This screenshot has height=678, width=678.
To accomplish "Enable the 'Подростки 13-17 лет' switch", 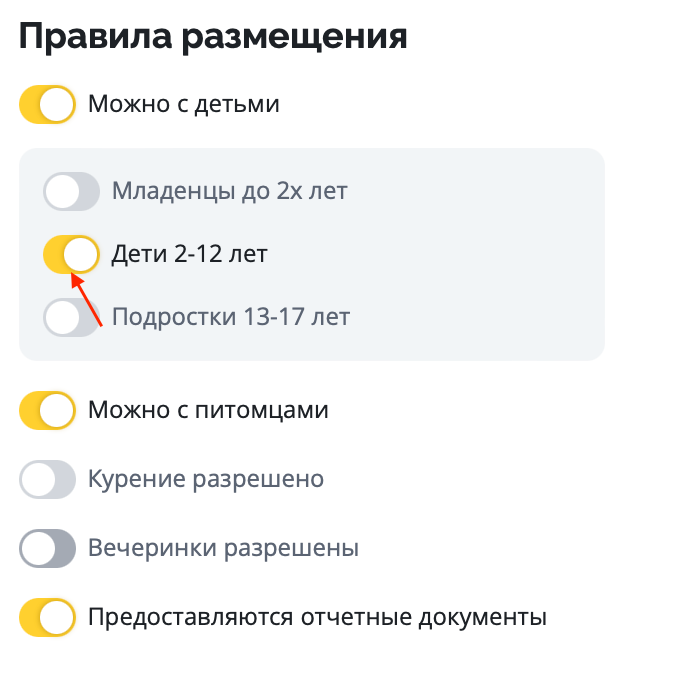I will [x=72, y=318].
